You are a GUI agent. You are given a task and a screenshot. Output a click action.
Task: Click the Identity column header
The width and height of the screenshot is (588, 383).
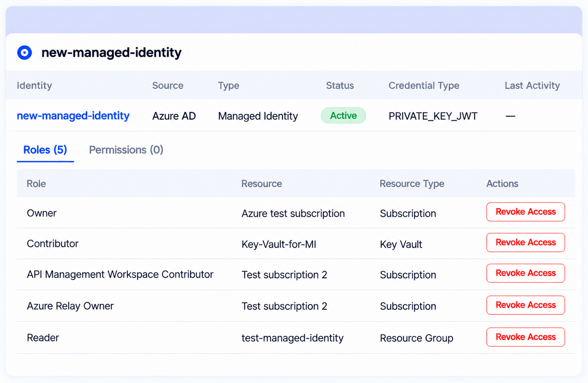point(34,86)
